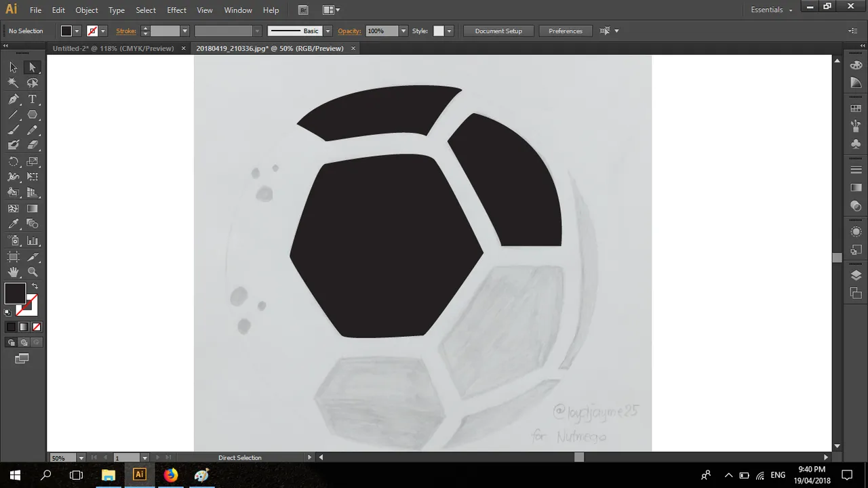Enable Draw Normal mode
Image resolution: width=868 pixels, height=488 pixels.
[x=12, y=342]
